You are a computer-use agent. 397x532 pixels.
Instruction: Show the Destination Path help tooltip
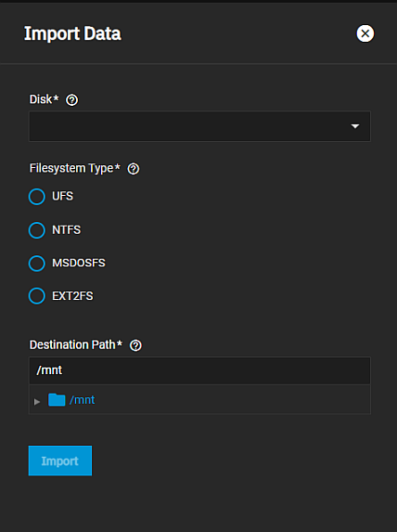[x=135, y=345]
